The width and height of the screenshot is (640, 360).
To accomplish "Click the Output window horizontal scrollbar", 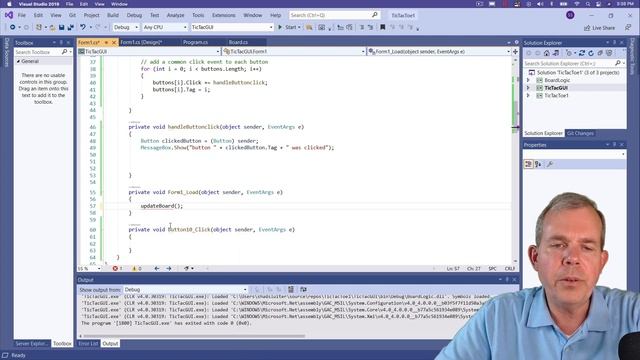I will 194,336.
